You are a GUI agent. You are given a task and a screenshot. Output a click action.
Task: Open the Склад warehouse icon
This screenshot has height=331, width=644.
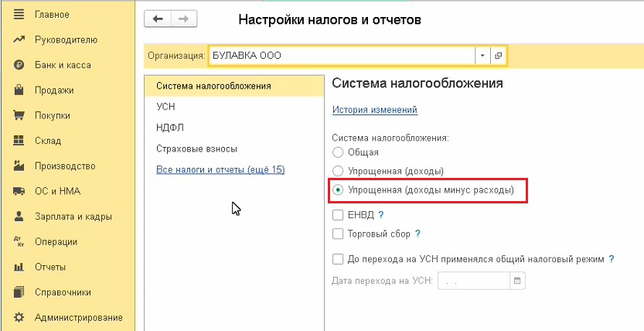[x=19, y=141]
